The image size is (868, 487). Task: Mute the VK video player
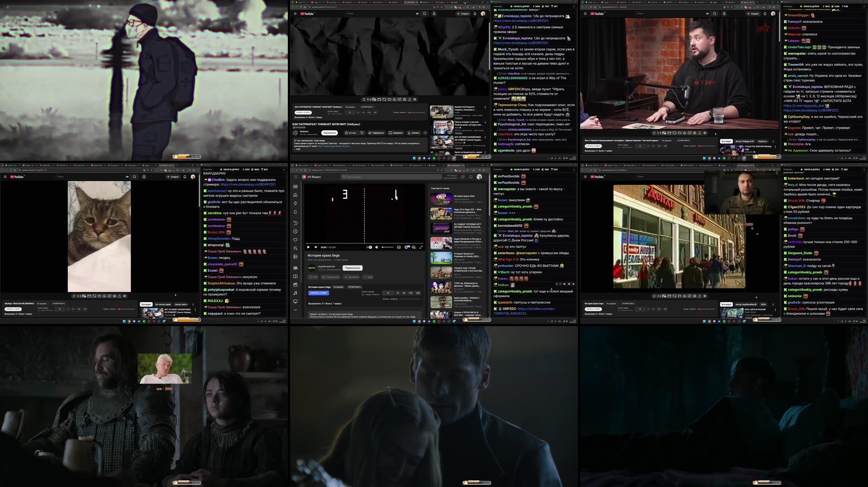click(377, 247)
